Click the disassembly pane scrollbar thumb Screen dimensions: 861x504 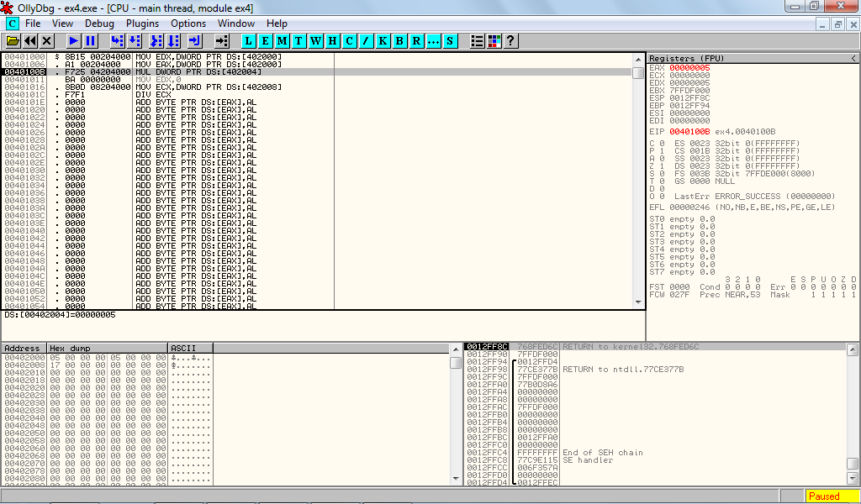click(x=639, y=73)
